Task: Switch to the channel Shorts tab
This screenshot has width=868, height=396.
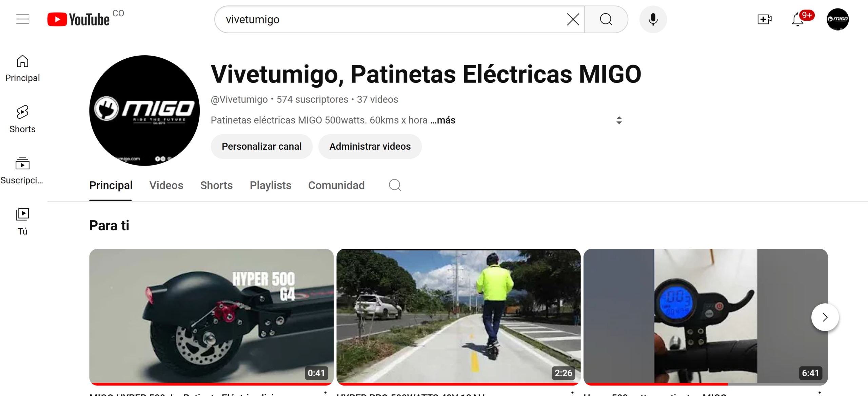Action: [216, 185]
